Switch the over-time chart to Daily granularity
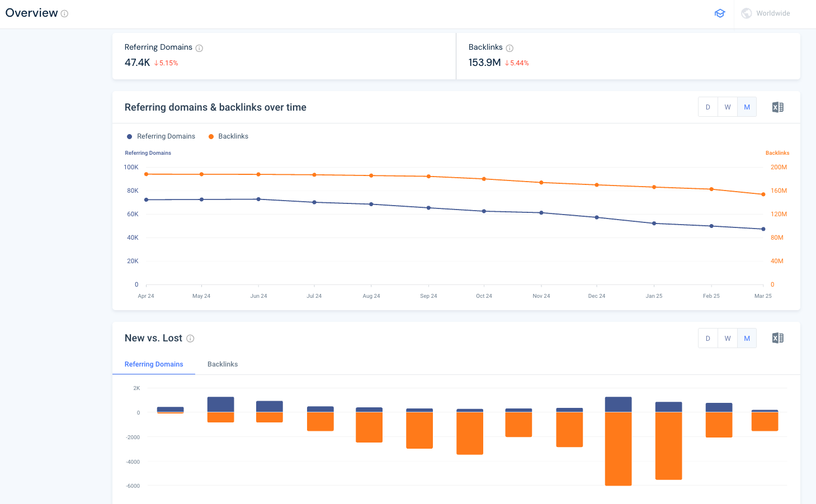The image size is (816, 504). 707,107
